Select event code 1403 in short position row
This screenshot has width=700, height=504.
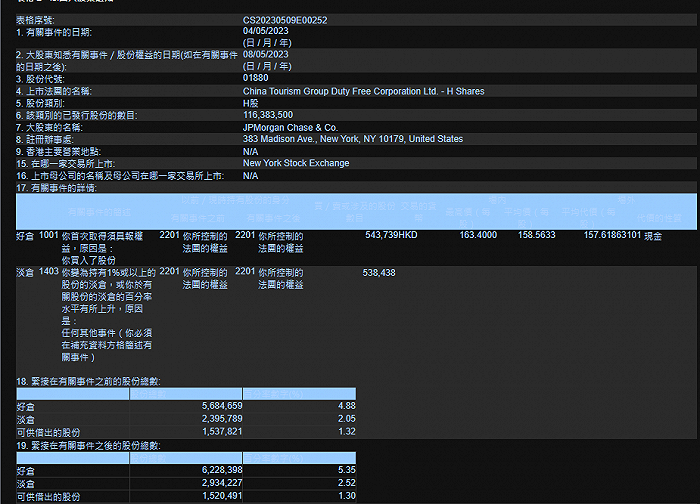coord(49,271)
